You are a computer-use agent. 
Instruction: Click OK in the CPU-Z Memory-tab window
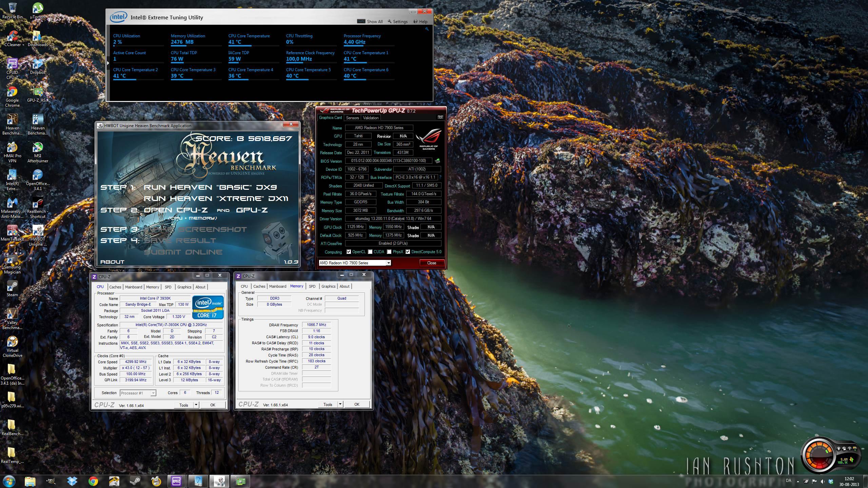357,404
